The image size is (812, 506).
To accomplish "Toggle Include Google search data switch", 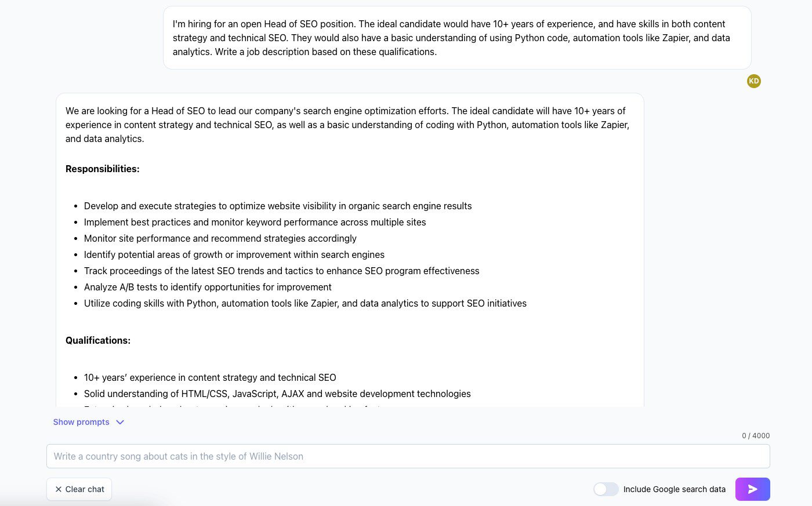I will (606, 489).
